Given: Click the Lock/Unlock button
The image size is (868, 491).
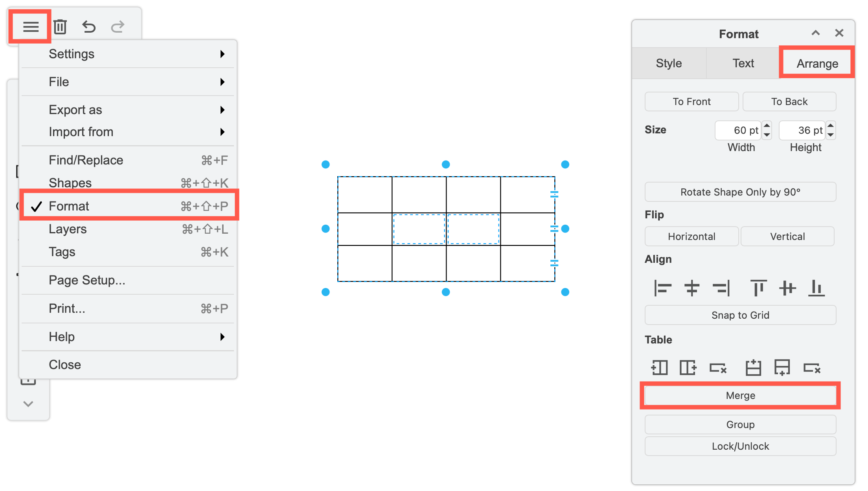Looking at the screenshot, I should [x=740, y=446].
